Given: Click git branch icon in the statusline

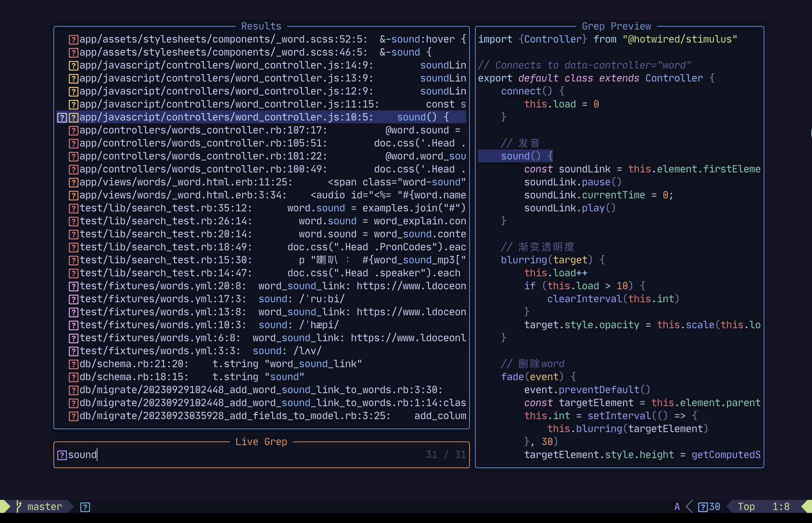Looking at the screenshot, I should [19, 507].
